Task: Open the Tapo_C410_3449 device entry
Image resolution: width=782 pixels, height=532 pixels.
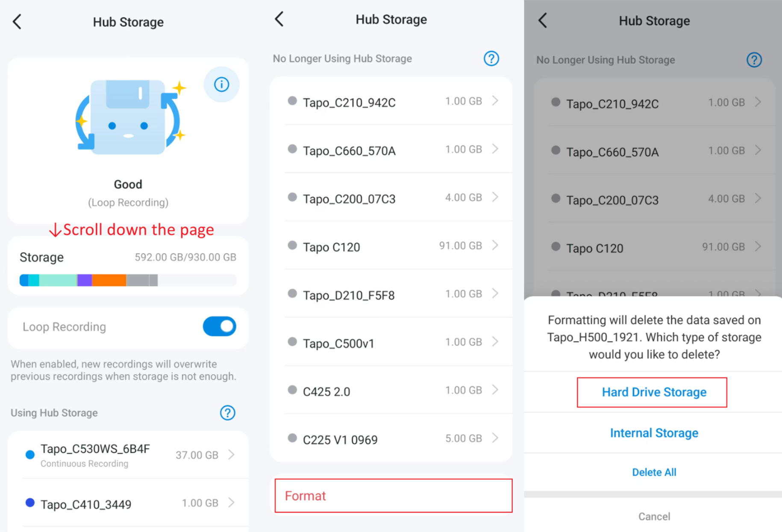Action: 128,503
